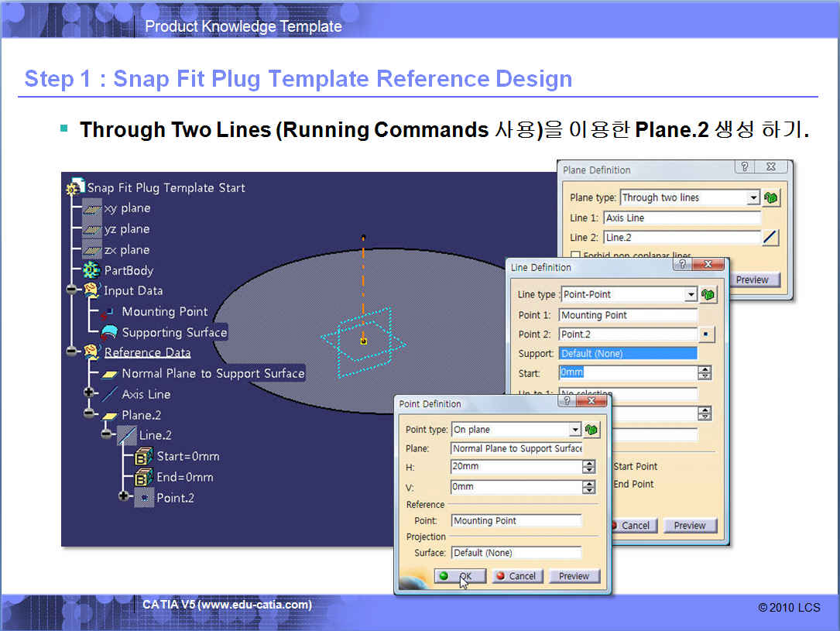Click the Start 0mm input field
The width and height of the screenshot is (840, 631).
coord(626,373)
